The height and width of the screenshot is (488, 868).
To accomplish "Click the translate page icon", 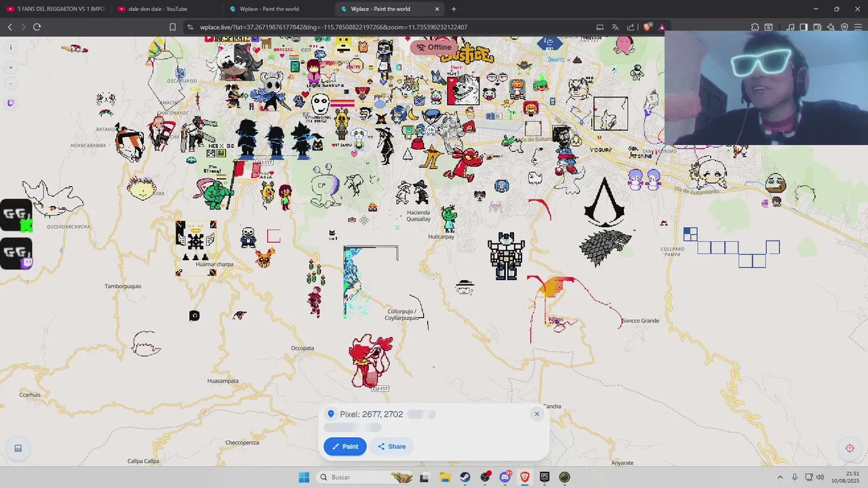I will click(615, 27).
